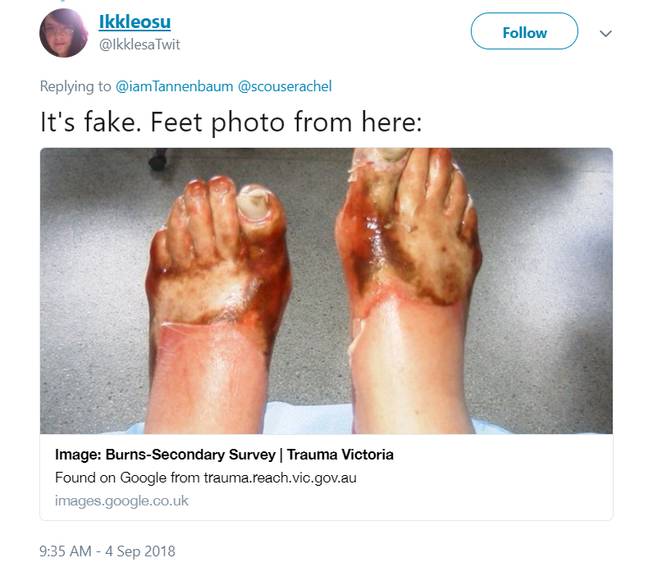Click the Burns-Secondary Survey card title
Viewport: 648px width, 568px height.
coord(224,455)
